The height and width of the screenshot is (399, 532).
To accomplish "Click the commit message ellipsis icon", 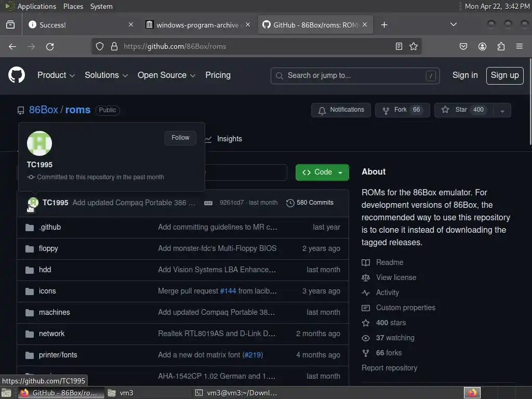I will [208, 203].
